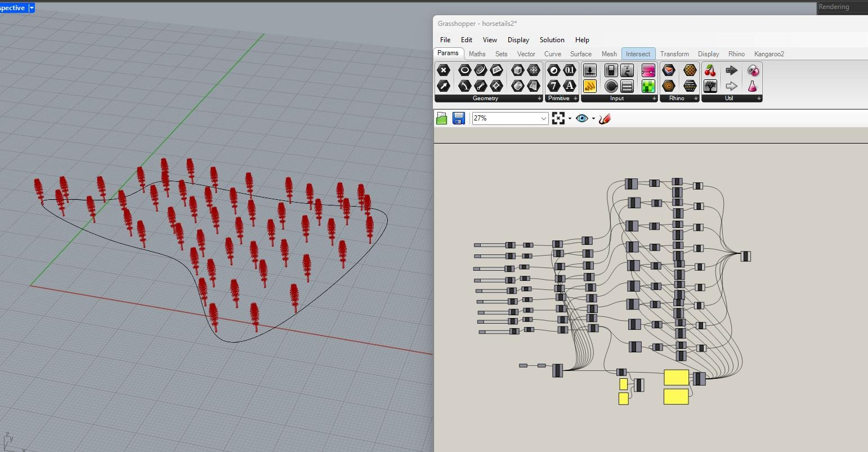Open the preview eye dropdown arrow
This screenshot has height=452, width=868.
click(x=593, y=118)
